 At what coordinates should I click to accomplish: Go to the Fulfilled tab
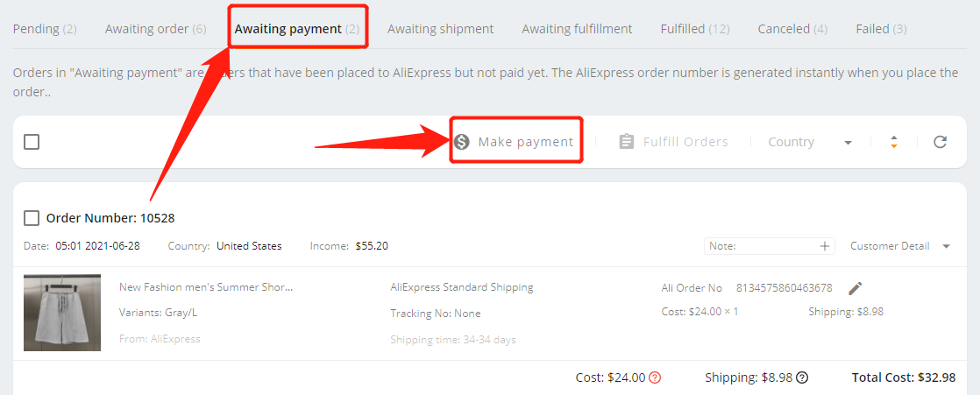(695, 29)
